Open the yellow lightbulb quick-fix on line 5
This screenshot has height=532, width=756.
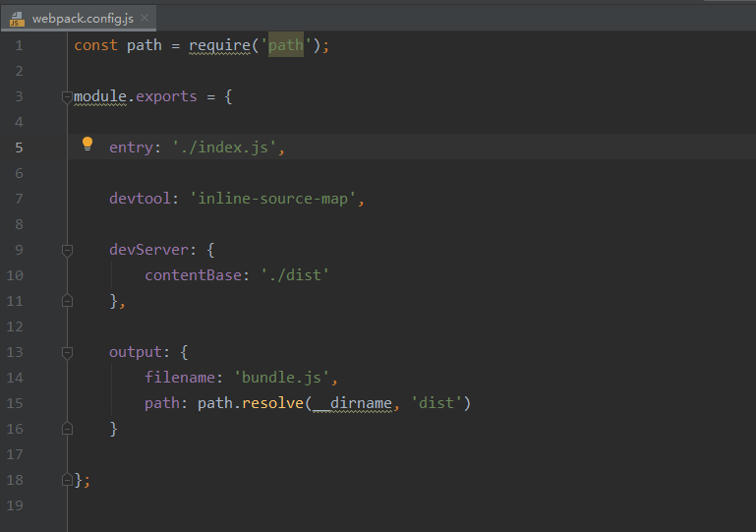(x=87, y=144)
